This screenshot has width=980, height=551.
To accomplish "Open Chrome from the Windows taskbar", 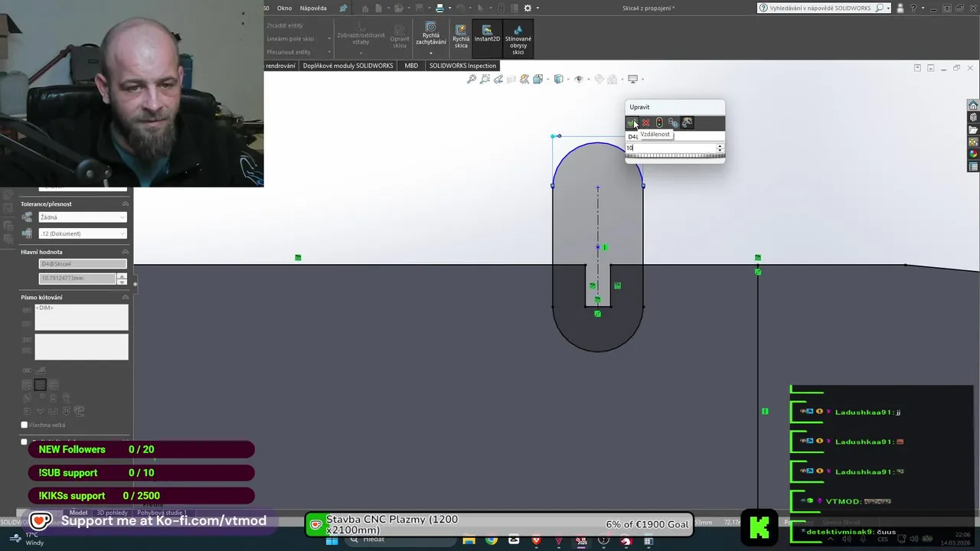I will click(491, 541).
